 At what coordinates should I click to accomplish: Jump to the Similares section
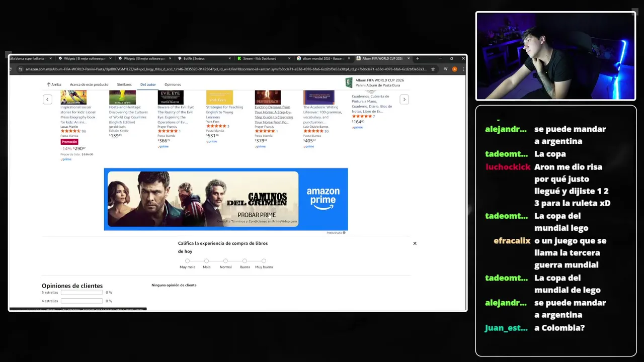point(124,84)
